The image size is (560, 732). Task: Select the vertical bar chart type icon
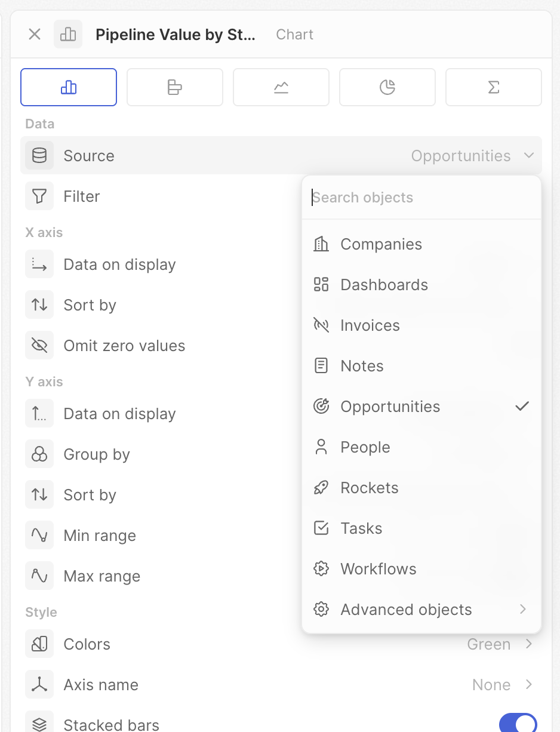pos(69,88)
